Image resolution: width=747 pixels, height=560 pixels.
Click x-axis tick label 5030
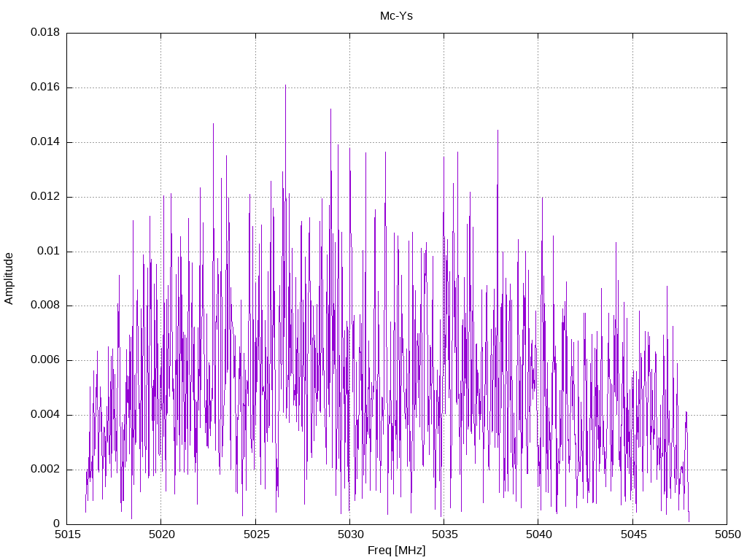tap(350, 534)
